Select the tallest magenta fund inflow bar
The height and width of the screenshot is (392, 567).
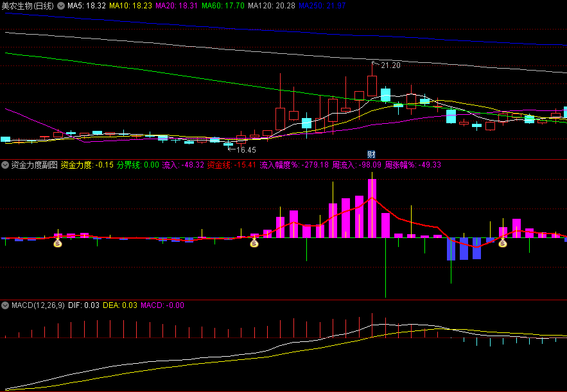pos(372,209)
